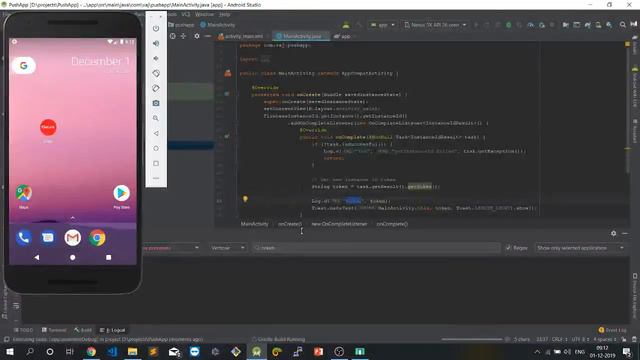Minimize the Logcat panel with minus icon
Viewport: 640px width, 360px height.
[624, 233]
